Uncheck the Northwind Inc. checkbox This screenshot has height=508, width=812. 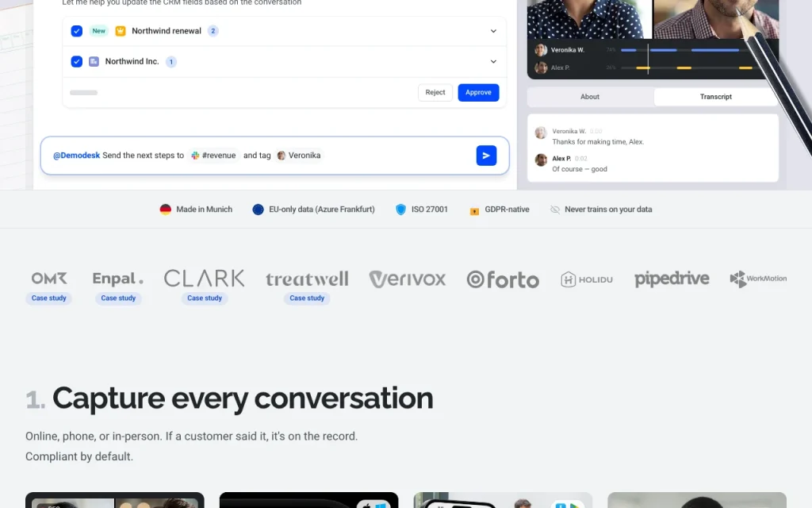click(77, 62)
